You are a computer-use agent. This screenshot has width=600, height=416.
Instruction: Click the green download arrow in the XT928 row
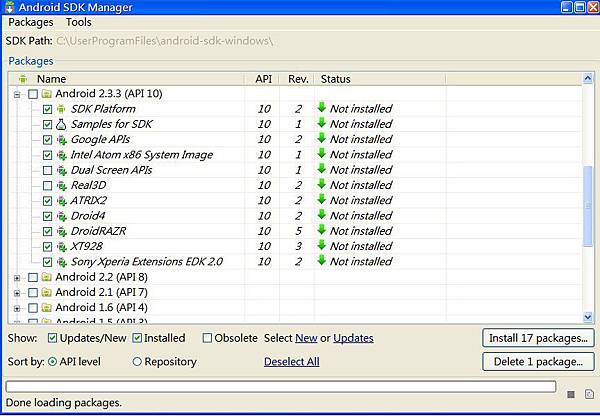(x=322, y=246)
